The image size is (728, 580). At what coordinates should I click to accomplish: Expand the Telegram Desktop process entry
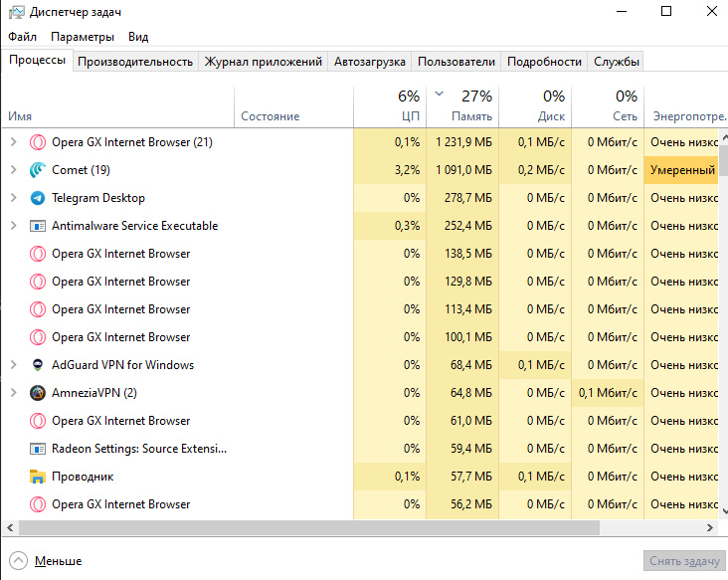pos(13,198)
